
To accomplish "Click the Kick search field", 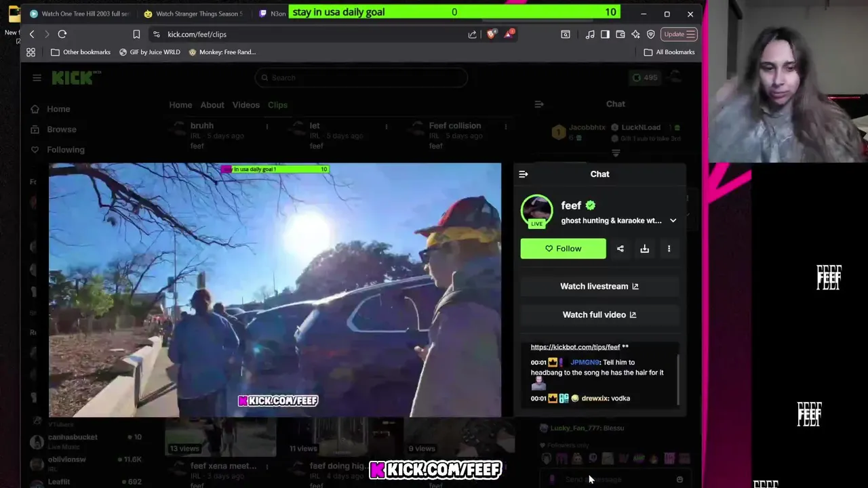I will click(x=361, y=78).
